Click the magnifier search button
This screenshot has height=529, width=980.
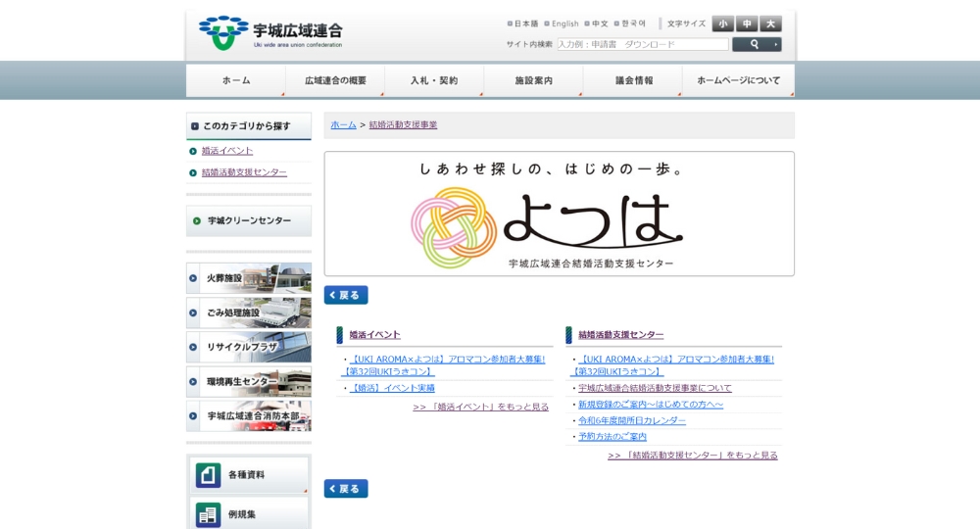click(756, 44)
